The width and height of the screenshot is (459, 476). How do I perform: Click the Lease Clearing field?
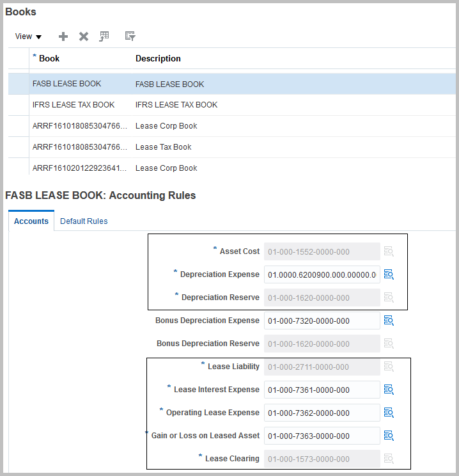coord(322,459)
